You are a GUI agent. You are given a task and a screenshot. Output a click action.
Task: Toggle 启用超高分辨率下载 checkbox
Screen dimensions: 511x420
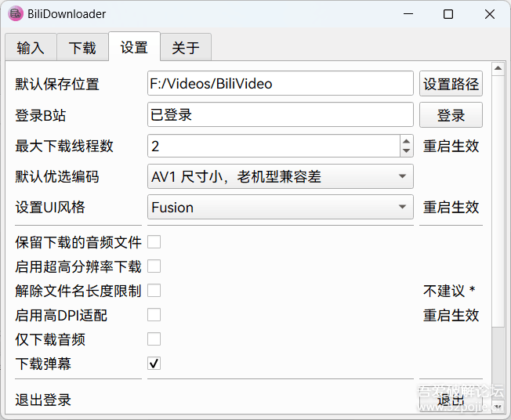tap(154, 266)
